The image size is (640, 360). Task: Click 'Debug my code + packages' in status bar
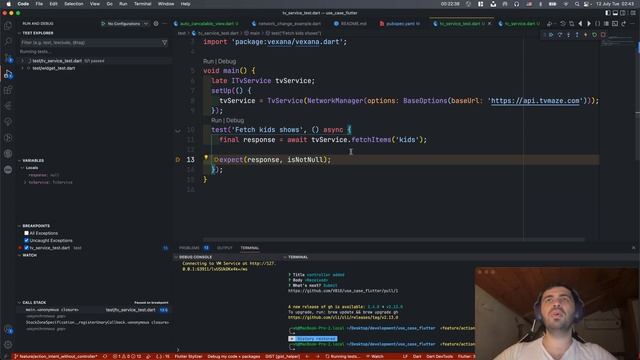(x=234, y=356)
